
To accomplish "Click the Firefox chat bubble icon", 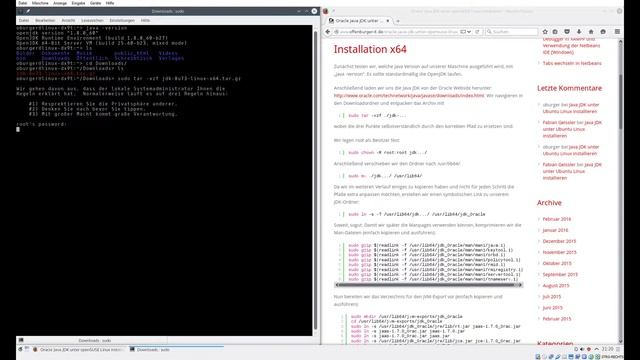I will click(x=603, y=31).
